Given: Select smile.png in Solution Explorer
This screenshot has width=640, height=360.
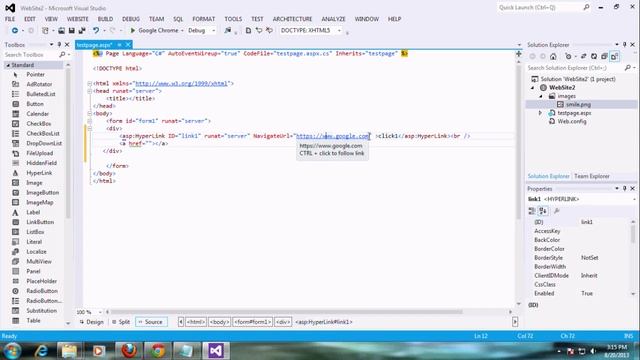Looking at the screenshot, I should [x=578, y=104].
